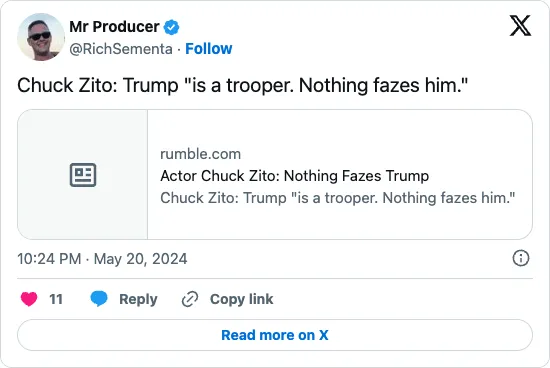Click the article placeholder icon in card

pyautogui.click(x=83, y=175)
